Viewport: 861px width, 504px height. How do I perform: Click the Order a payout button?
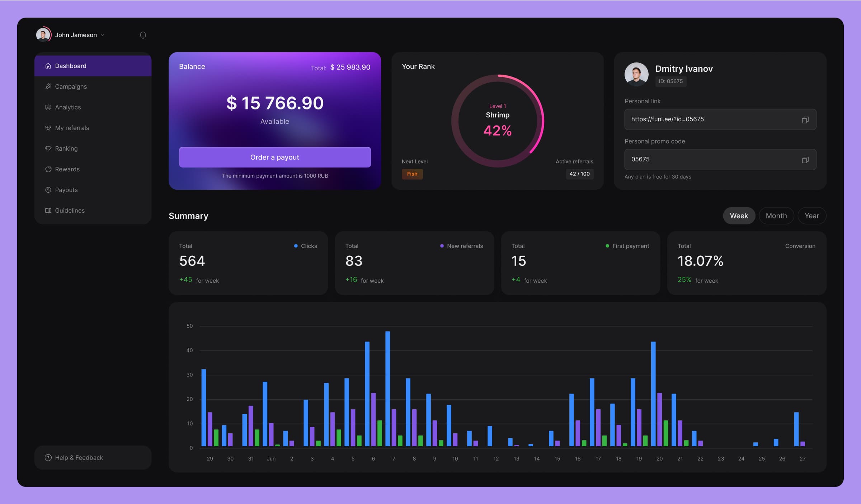[x=275, y=157]
